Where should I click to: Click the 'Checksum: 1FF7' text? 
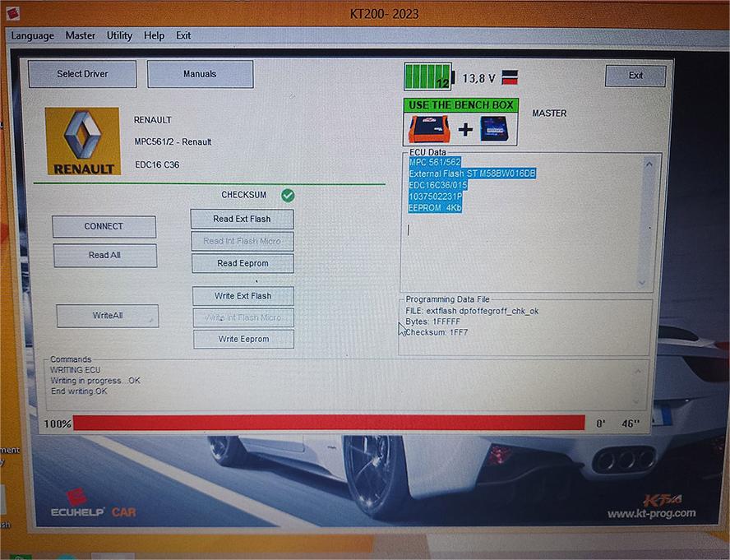(x=437, y=332)
